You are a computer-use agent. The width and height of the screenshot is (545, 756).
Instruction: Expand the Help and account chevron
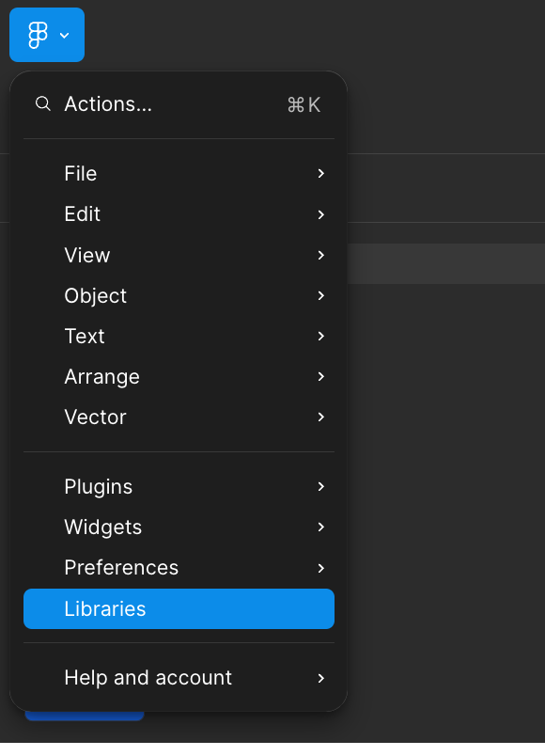tap(319, 677)
